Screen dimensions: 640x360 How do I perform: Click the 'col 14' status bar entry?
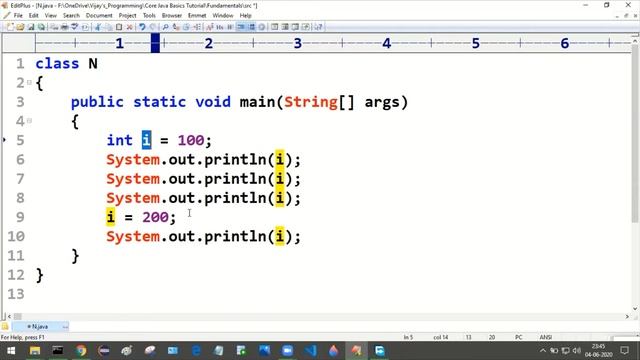[x=440, y=337]
